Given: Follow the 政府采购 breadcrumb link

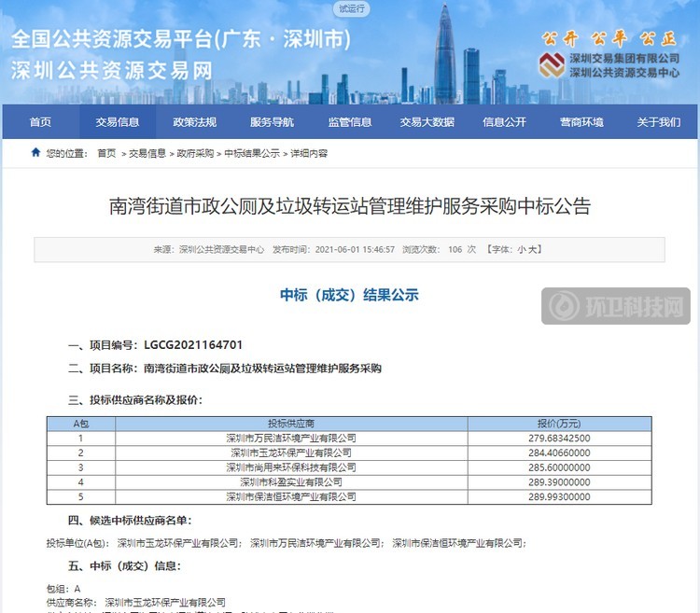Looking at the screenshot, I should point(195,153).
